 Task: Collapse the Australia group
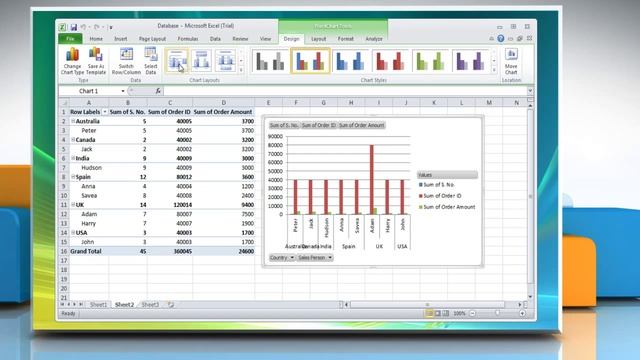[73, 121]
